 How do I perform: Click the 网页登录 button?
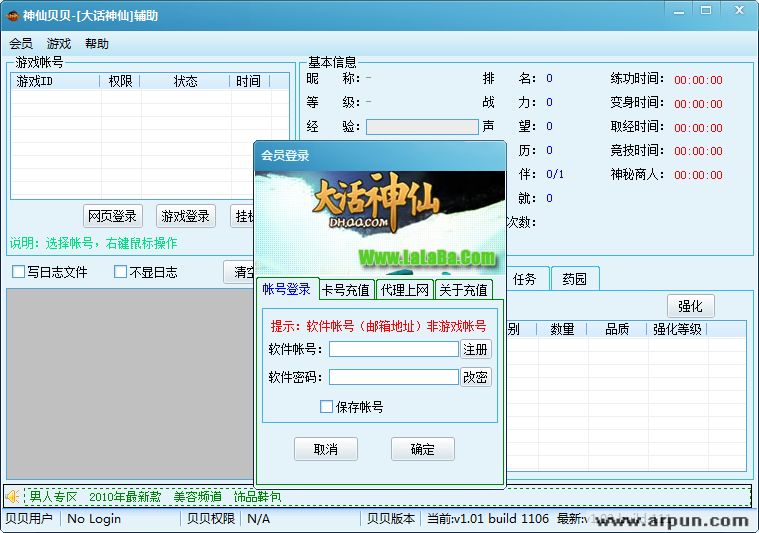click(112, 216)
